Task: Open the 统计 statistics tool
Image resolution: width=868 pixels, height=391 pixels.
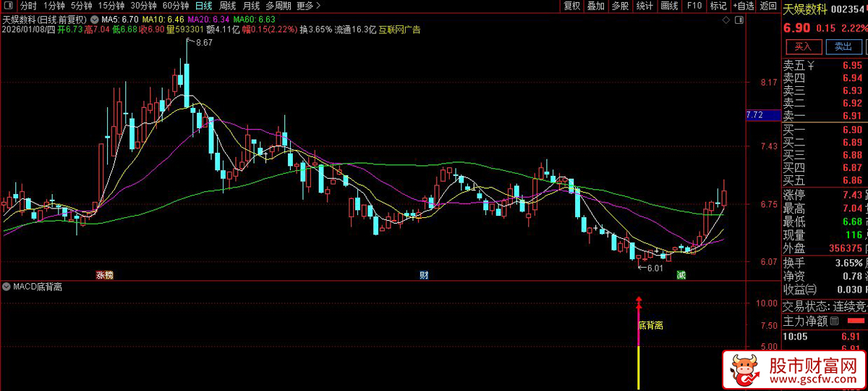Action: coord(644,6)
